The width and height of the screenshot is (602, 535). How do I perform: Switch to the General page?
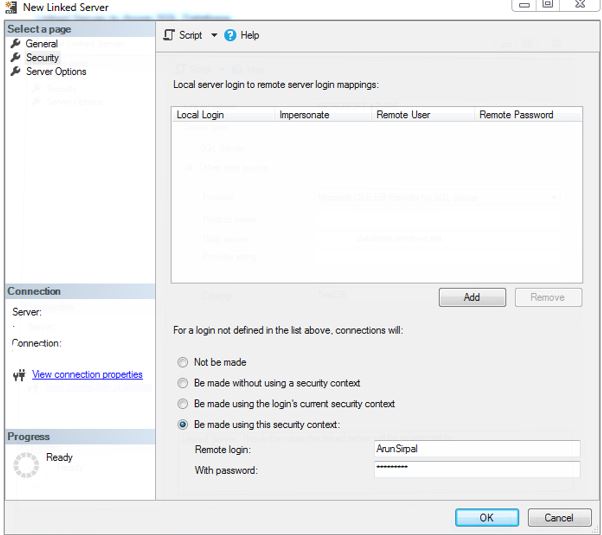42,44
